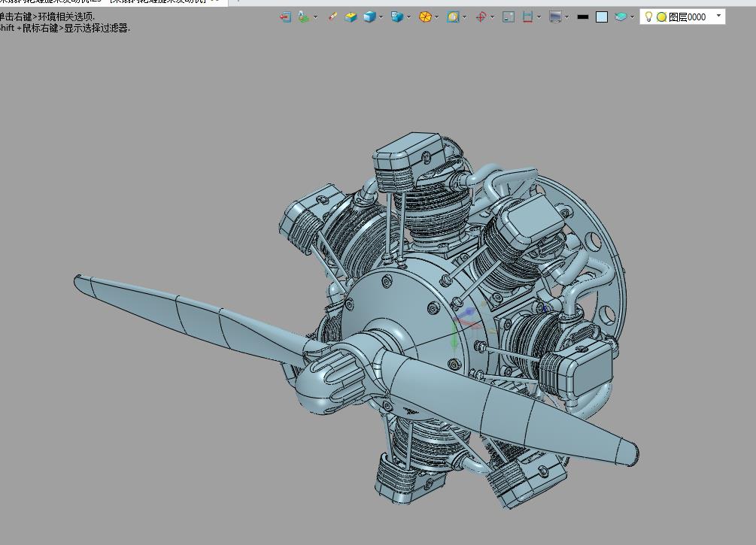Expand the monitor display dropdown arrow
Viewport: 756px width, 545px height.
567,17
